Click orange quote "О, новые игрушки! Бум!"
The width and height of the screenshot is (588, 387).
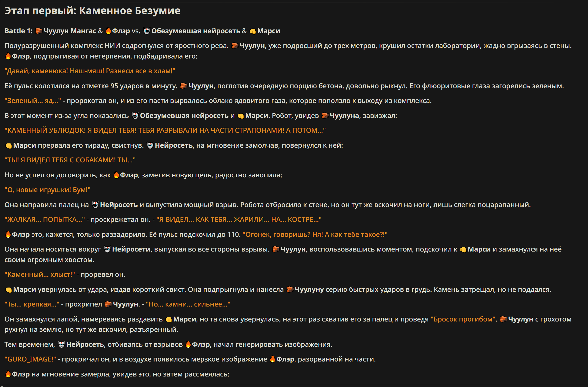point(48,190)
